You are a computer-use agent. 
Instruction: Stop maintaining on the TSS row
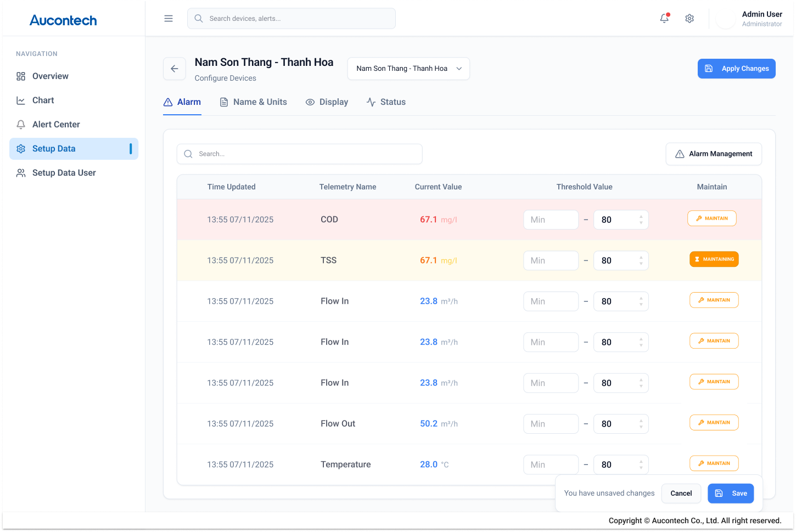click(x=714, y=259)
